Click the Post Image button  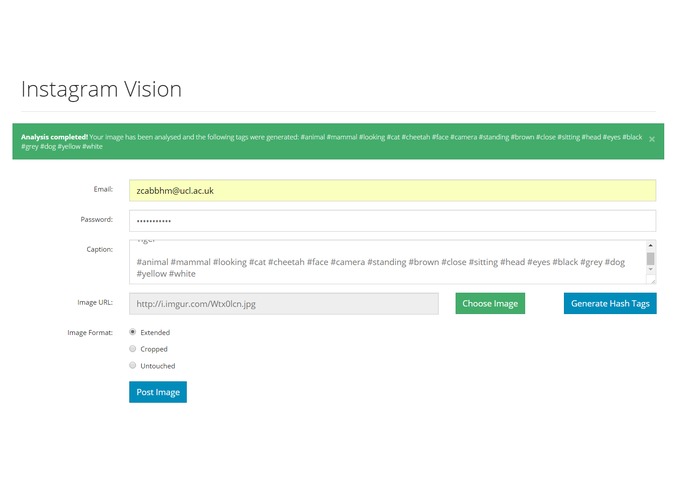pyautogui.click(x=158, y=392)
